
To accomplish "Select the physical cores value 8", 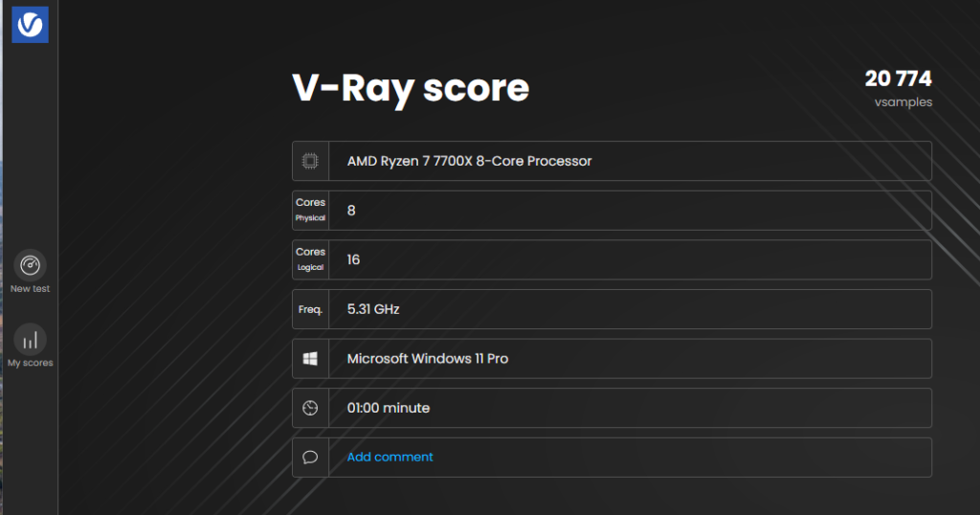I will [x=351, y=211].
